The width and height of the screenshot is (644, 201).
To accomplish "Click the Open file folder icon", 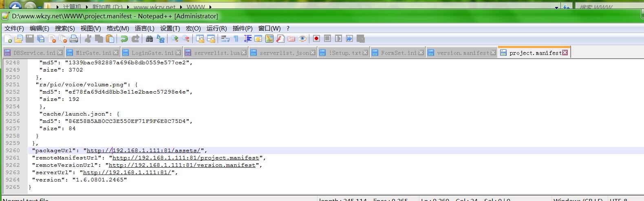I will point(19,39).
